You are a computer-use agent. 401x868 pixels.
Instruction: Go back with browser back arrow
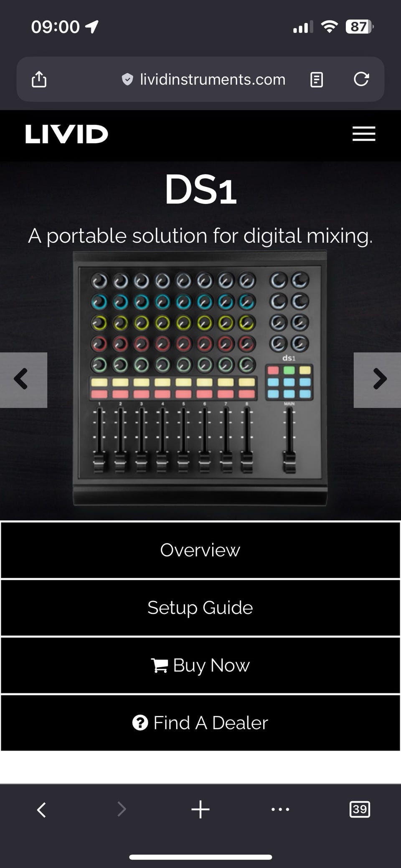click(x=41, y=810)
